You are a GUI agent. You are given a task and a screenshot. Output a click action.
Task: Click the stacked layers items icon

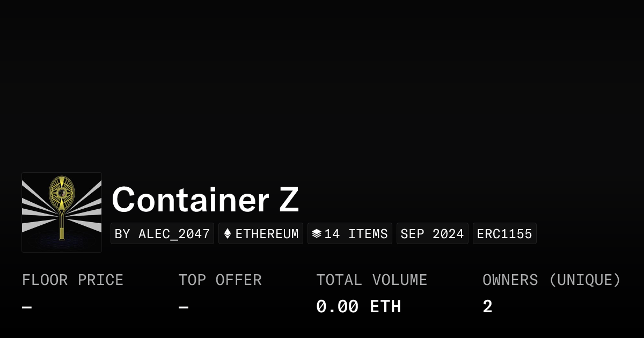tap(317, 234)
